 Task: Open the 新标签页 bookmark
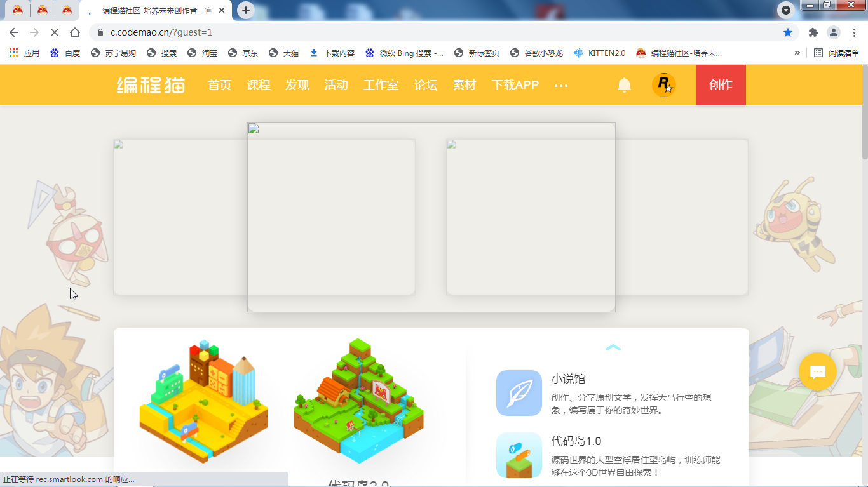tap(477, 53)
